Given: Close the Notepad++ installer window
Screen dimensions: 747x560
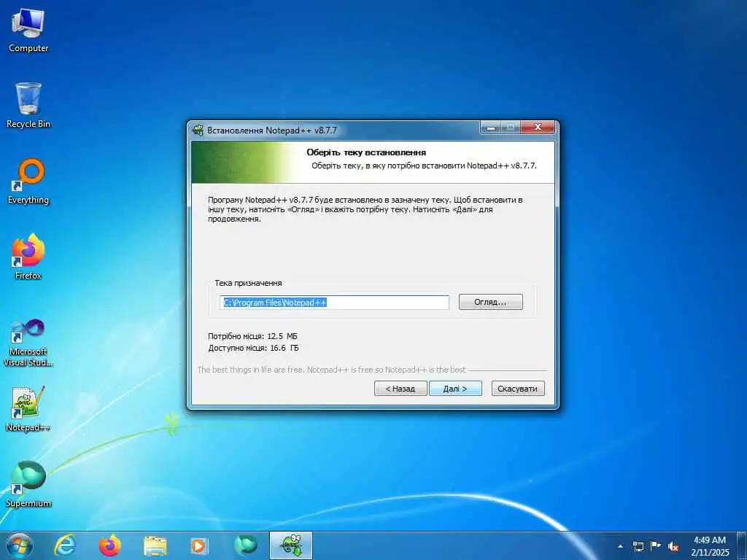Looking at the screenshot, I should (538, 128).
